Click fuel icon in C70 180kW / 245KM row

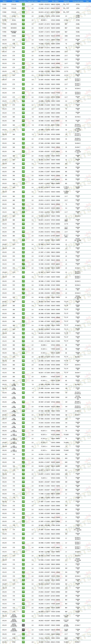23,75
